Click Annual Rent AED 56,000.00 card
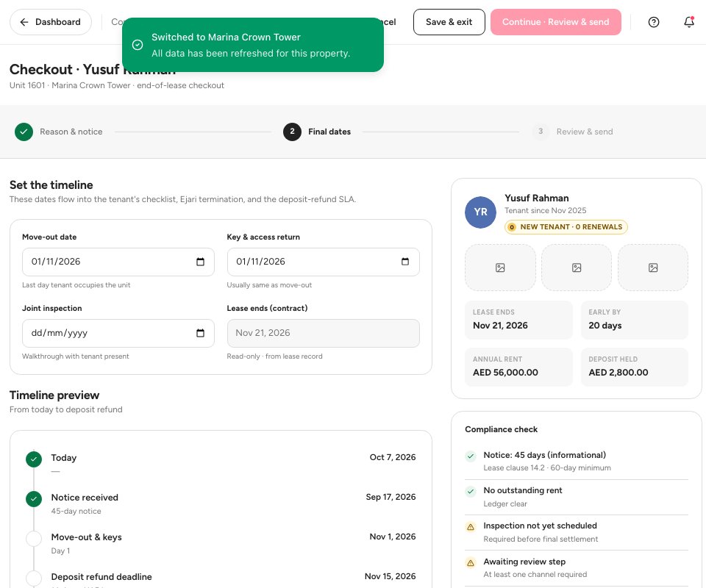The image size is (706, 588). tap(518, 367)
